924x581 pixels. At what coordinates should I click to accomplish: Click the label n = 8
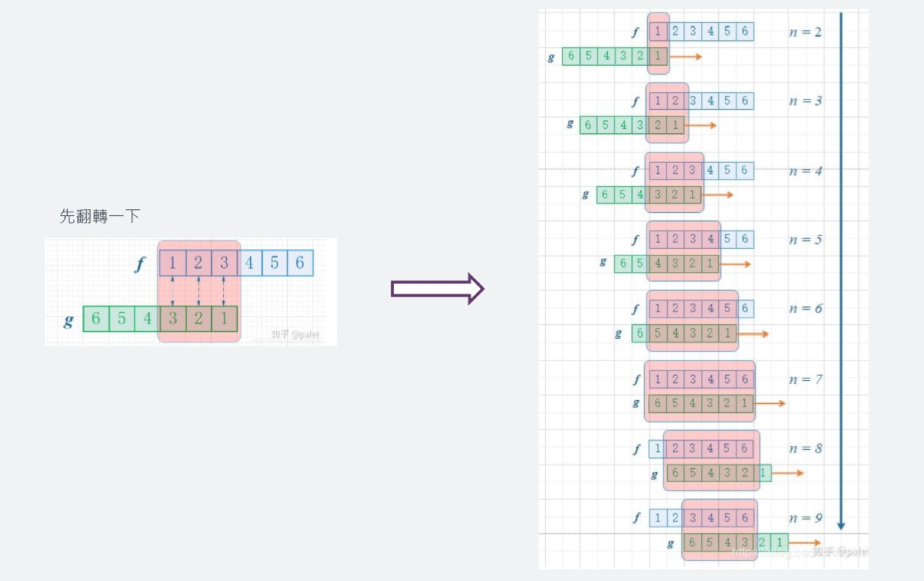(x=805, y=448)
